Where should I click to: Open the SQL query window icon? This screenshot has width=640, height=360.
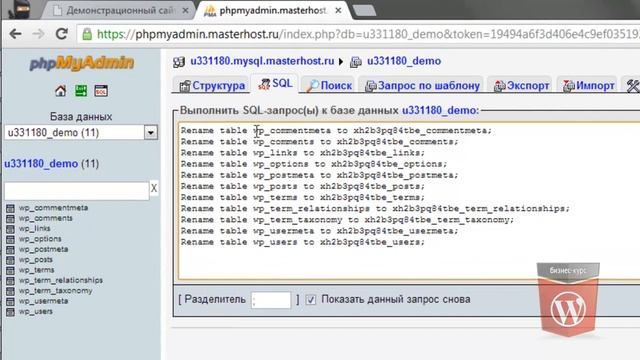tap(101, 91)
